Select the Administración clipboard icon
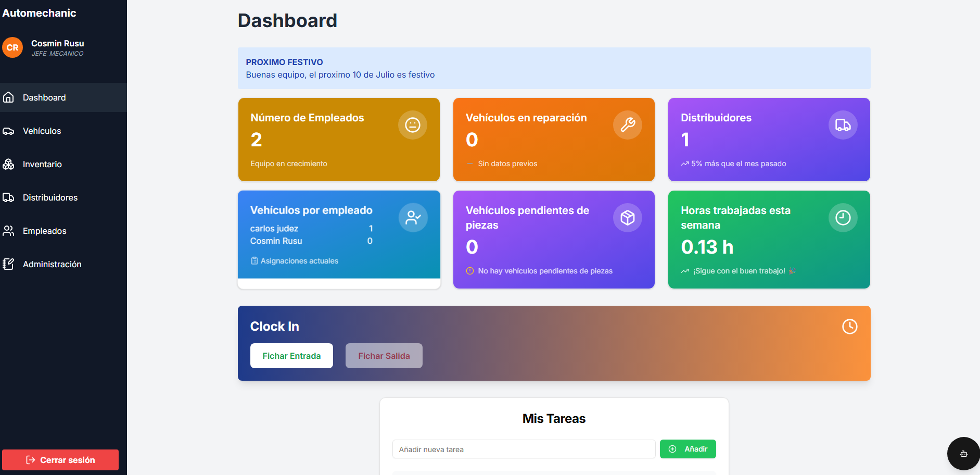980x475 pixels. tap(9, 264)
